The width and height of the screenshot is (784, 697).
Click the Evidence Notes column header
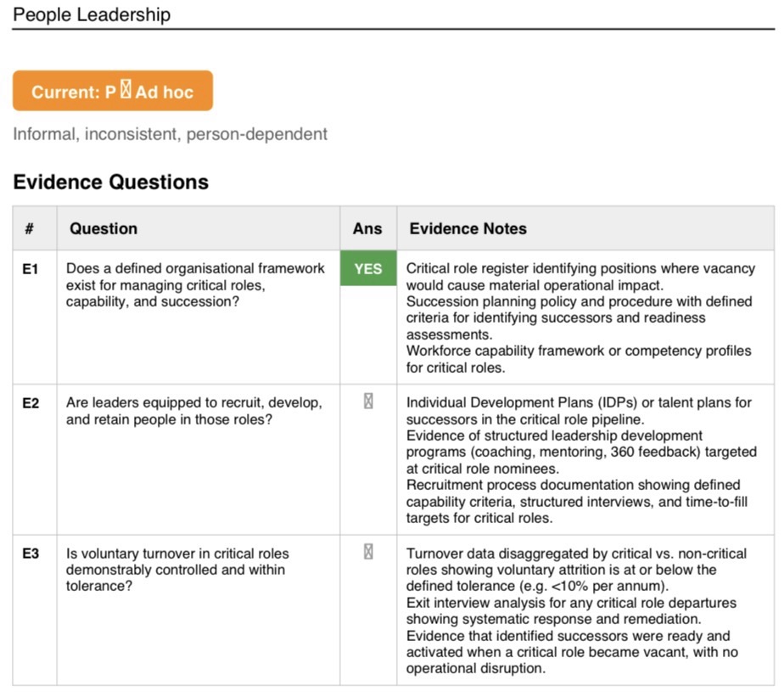[x=468, y=228]
